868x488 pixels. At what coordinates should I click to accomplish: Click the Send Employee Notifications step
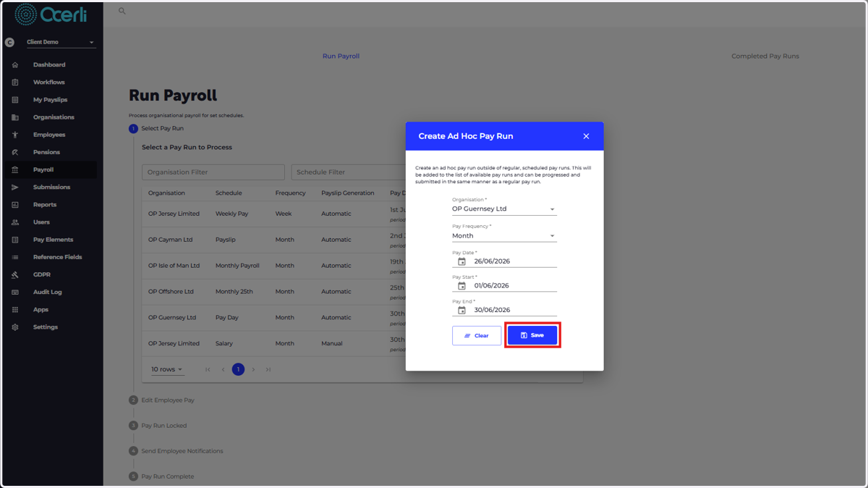(176, 451)
